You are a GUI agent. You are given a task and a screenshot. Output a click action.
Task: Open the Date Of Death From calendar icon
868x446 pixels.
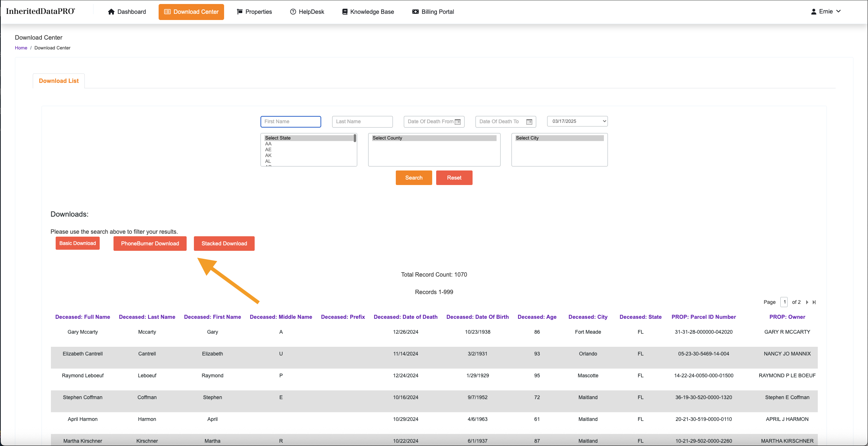458,122
